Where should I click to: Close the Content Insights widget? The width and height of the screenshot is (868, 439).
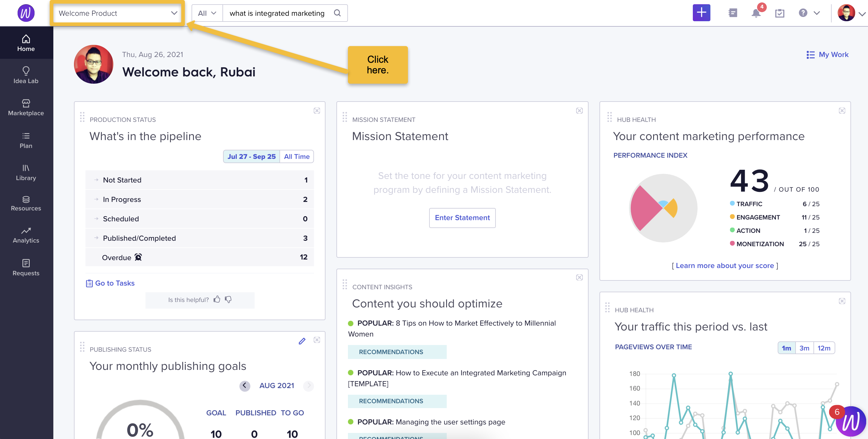pyautogui.click(x=579, y=277)
